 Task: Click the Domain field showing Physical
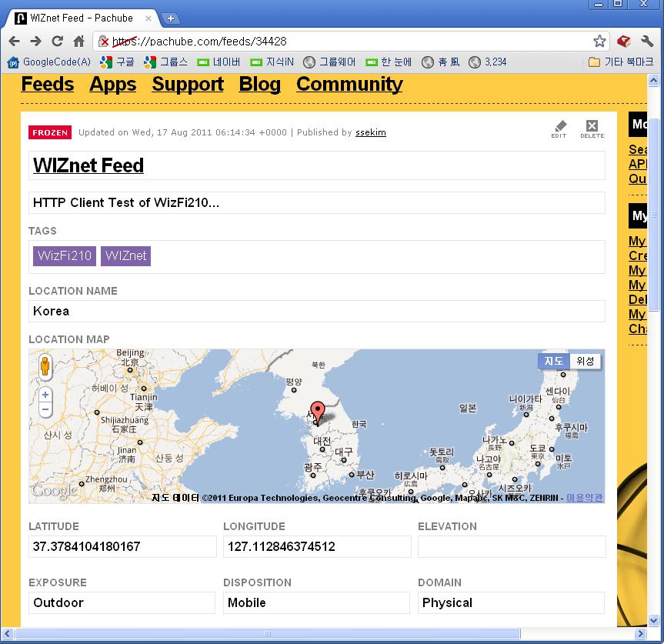click(511, 603)
